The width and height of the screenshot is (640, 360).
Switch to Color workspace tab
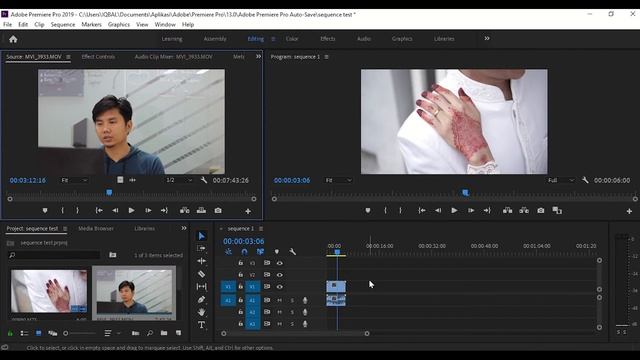point(292,39)
